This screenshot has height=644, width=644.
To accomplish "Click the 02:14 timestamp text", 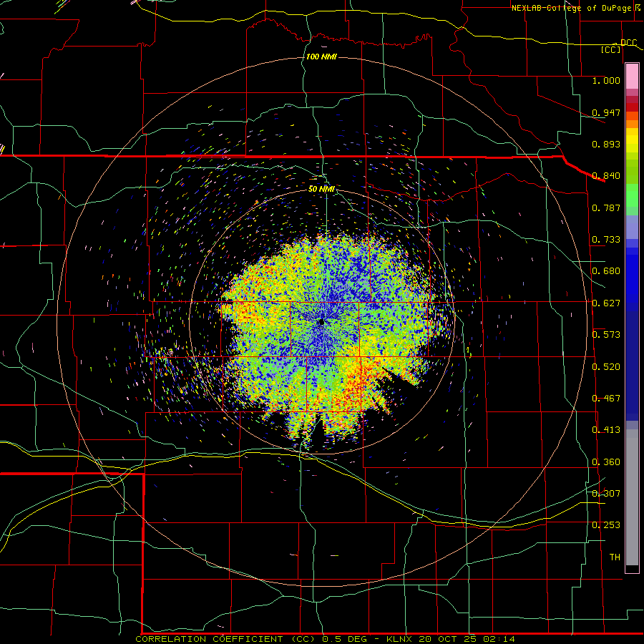I will point(499,639).
